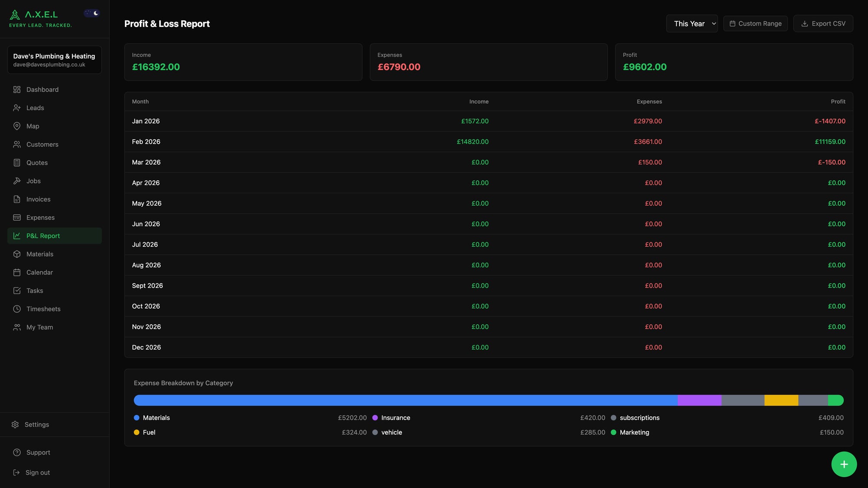Sign out of the account
The width and height of the screenshot is (868, 488).
pyautogui.click(x=37, y=472)
